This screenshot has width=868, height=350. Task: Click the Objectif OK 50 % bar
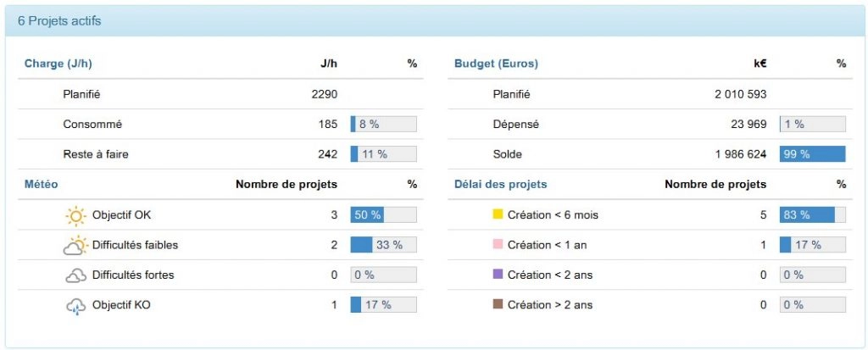coord(384,215)
